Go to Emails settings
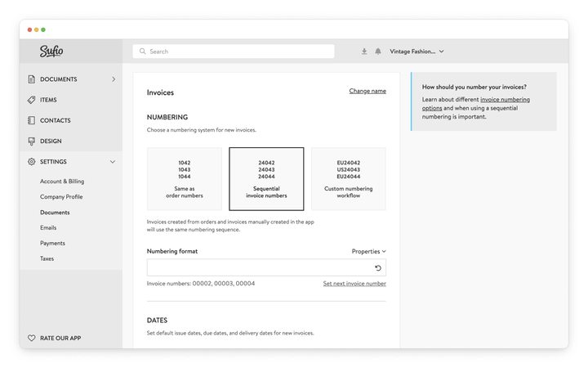The image size is (588, 368). click(48, 228)
